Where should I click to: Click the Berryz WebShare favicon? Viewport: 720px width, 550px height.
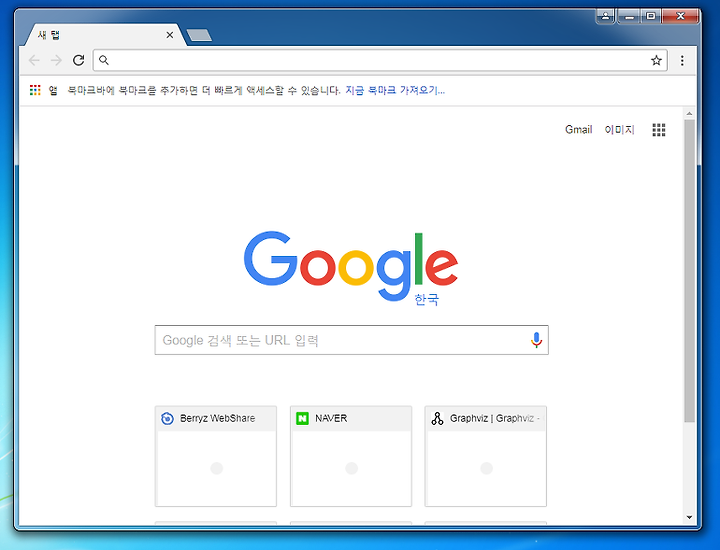167,418
